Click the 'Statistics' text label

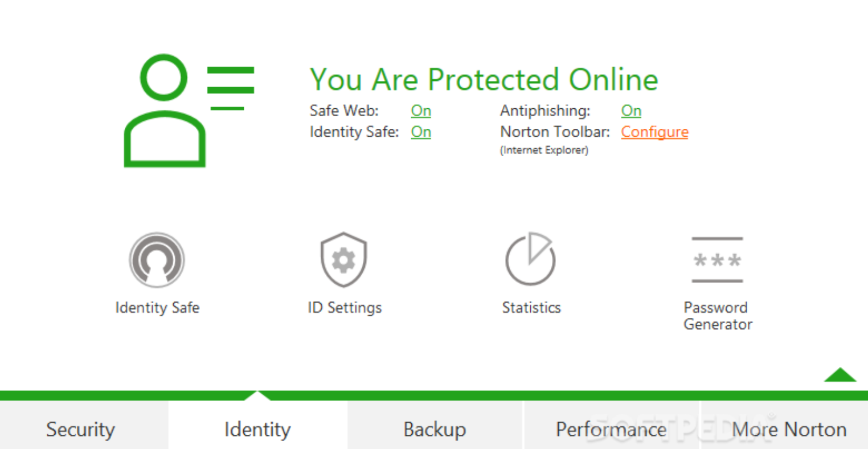tap(531, 308)
